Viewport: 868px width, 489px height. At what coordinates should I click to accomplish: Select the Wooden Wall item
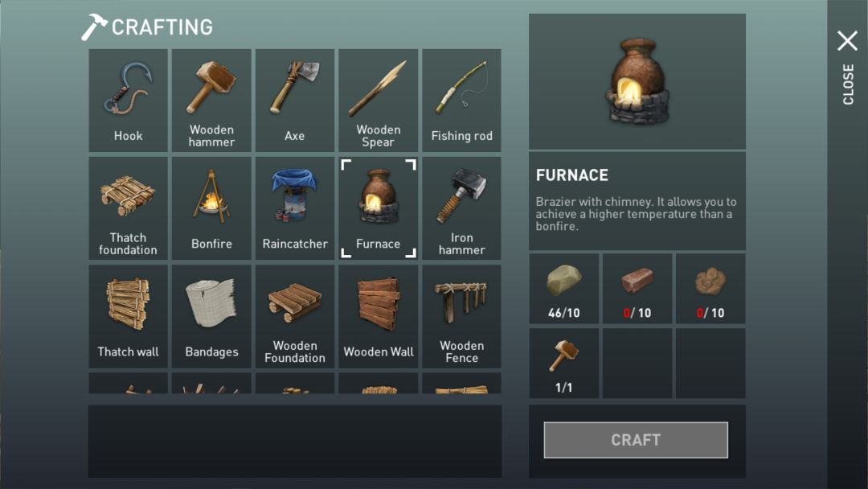tap(378, 316)
